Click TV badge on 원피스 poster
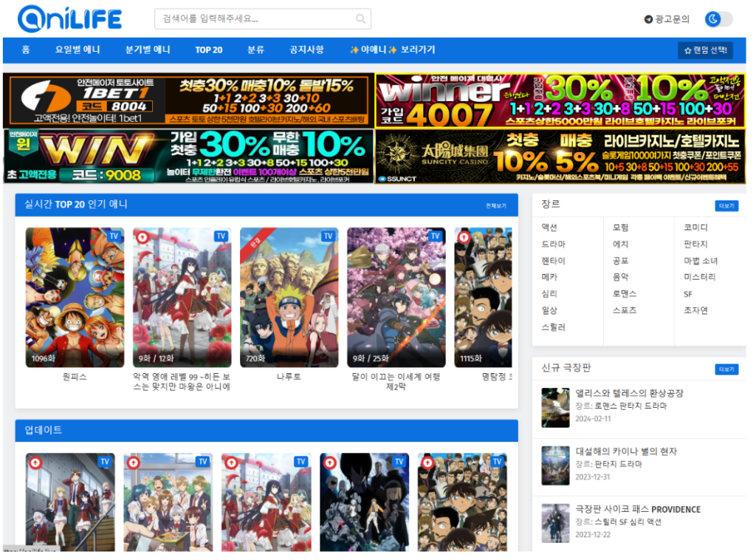 (x=114, y=236)
